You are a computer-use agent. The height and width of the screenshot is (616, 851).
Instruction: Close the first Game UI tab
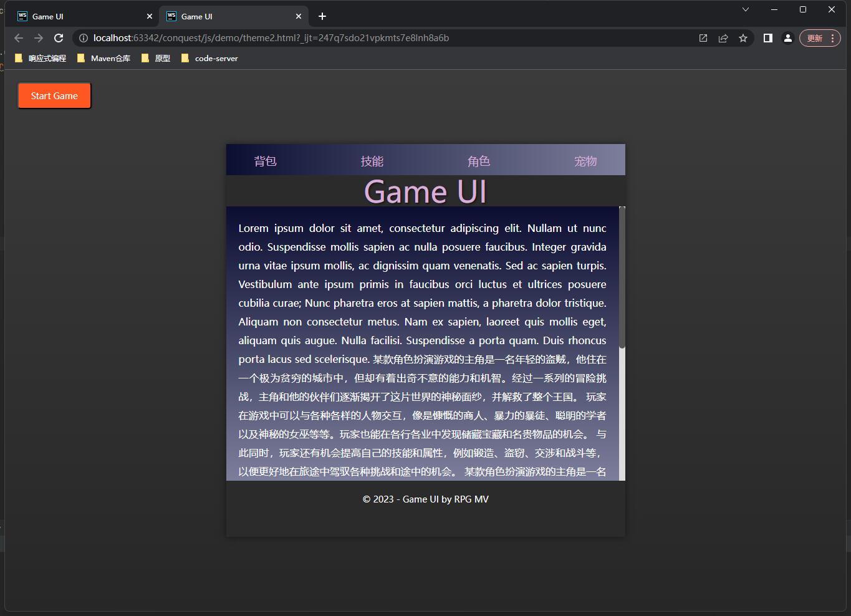(x=150, y=16)
